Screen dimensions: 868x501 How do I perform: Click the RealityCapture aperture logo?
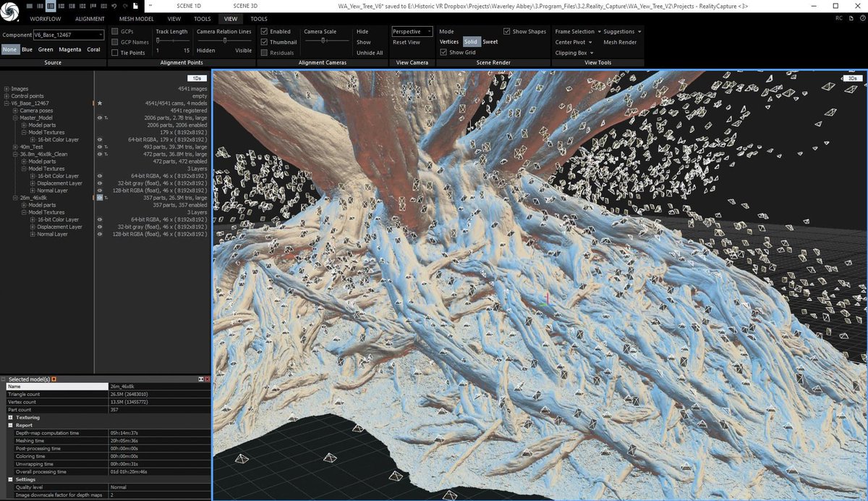pos(10,12)
